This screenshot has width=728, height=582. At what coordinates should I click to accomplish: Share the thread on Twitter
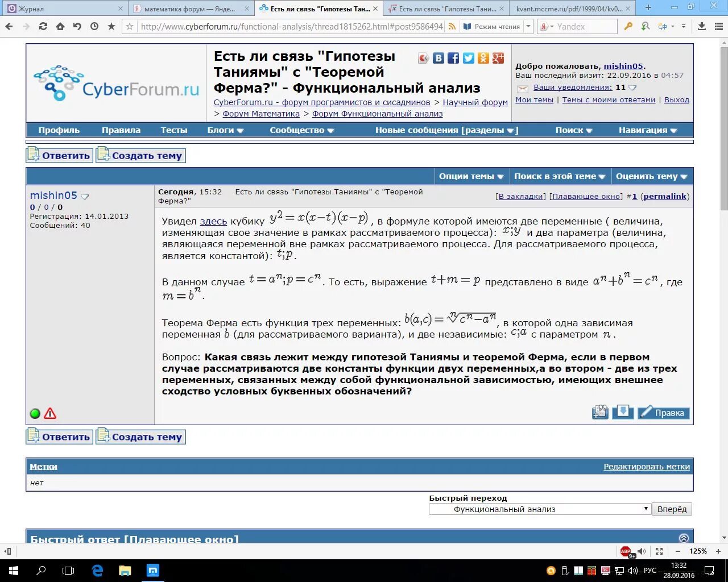pyautogui.click(x=469, y=58)
